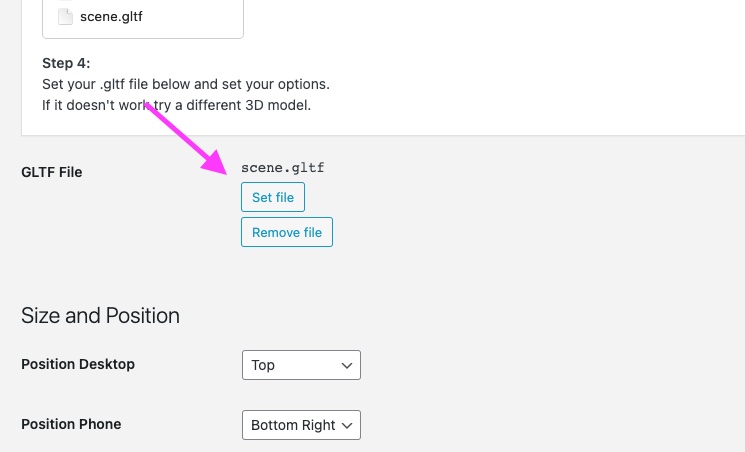Click the Size and Position heading
Image resolution: width=745 pixels, height=452 pixels.
click(x=100, y=316)
